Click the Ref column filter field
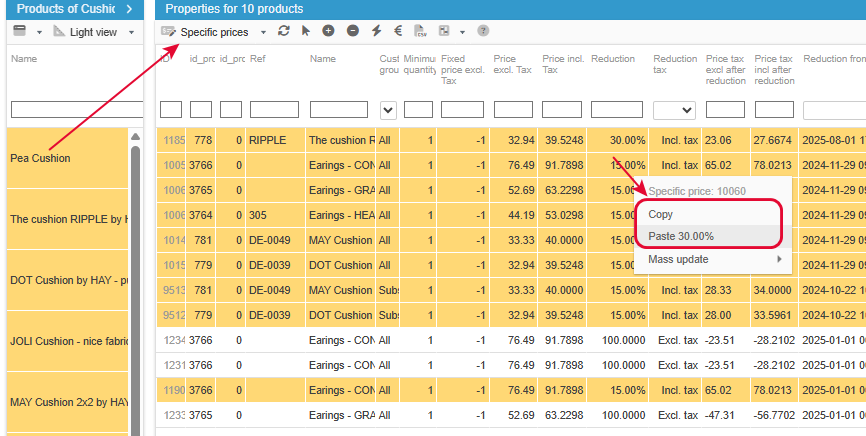The height and width of the screenshot is (436, 866). coord(274,109)
